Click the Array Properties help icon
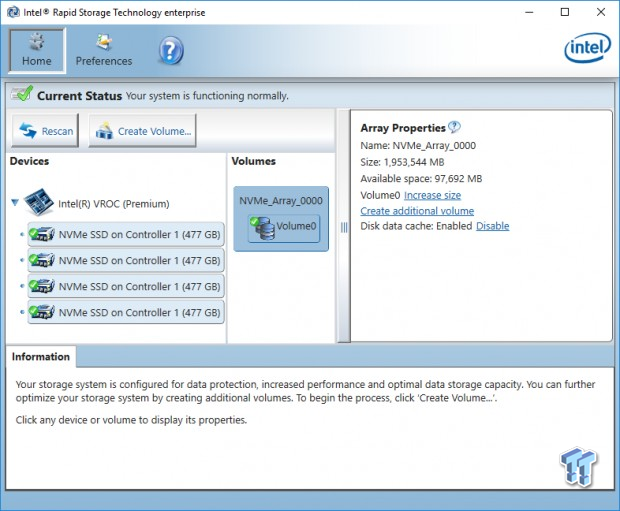The width and height of the screenshot is (620, 511). (454, 127)
